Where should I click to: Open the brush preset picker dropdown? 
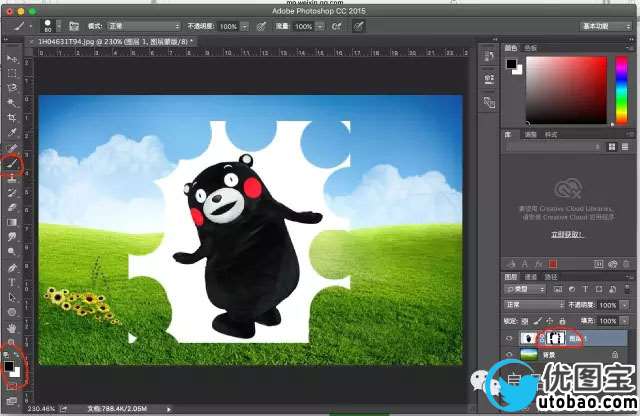59,27
